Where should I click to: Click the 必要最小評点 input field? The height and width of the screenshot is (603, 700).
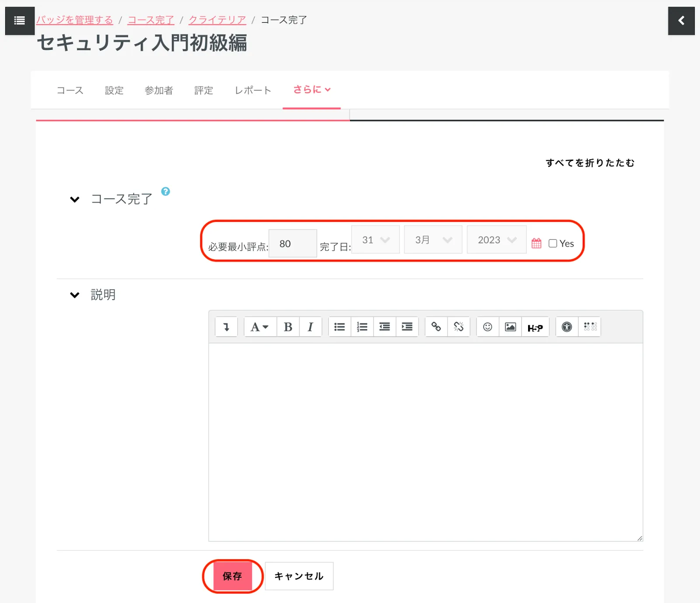(x=292, y=244)
